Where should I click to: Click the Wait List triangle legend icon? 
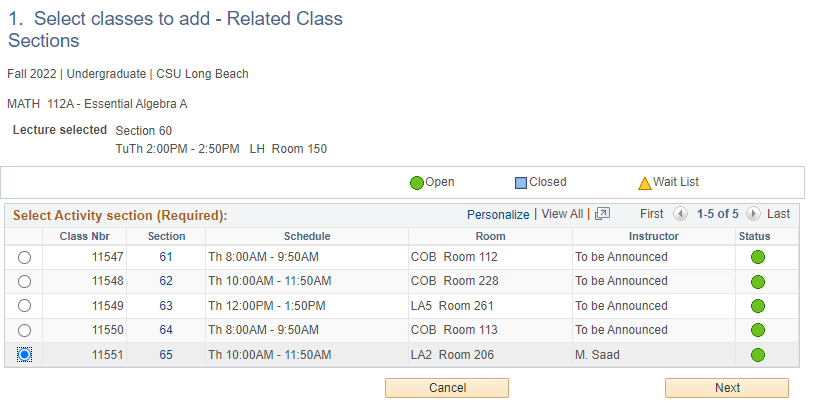[645, 183]
